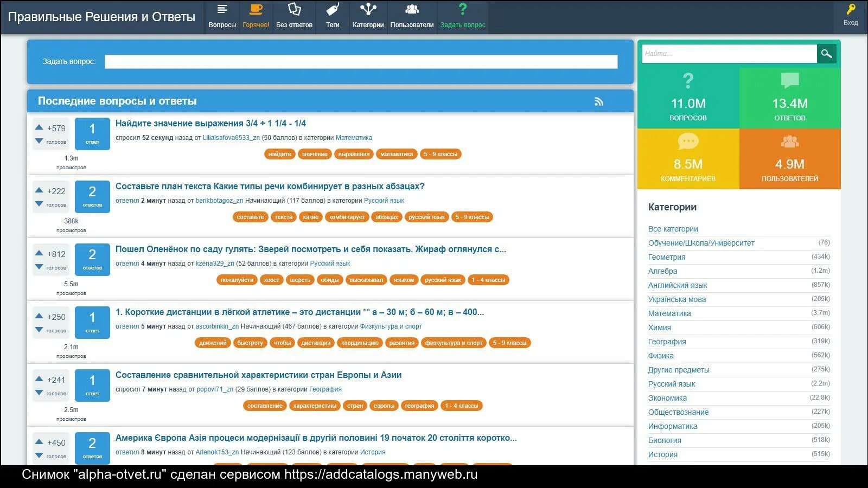Click the выражения tag
Screen dimensions: 868x488
[x=354, y=154]
